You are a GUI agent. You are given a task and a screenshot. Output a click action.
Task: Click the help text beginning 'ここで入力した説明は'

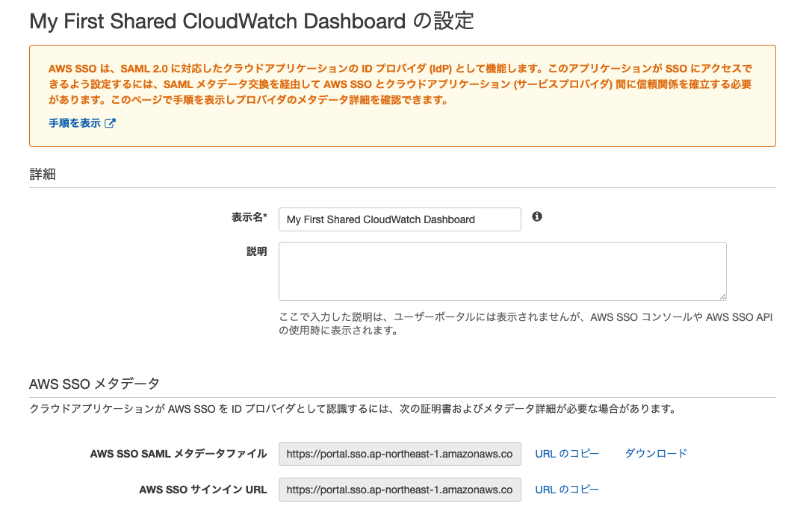(526, 324)
